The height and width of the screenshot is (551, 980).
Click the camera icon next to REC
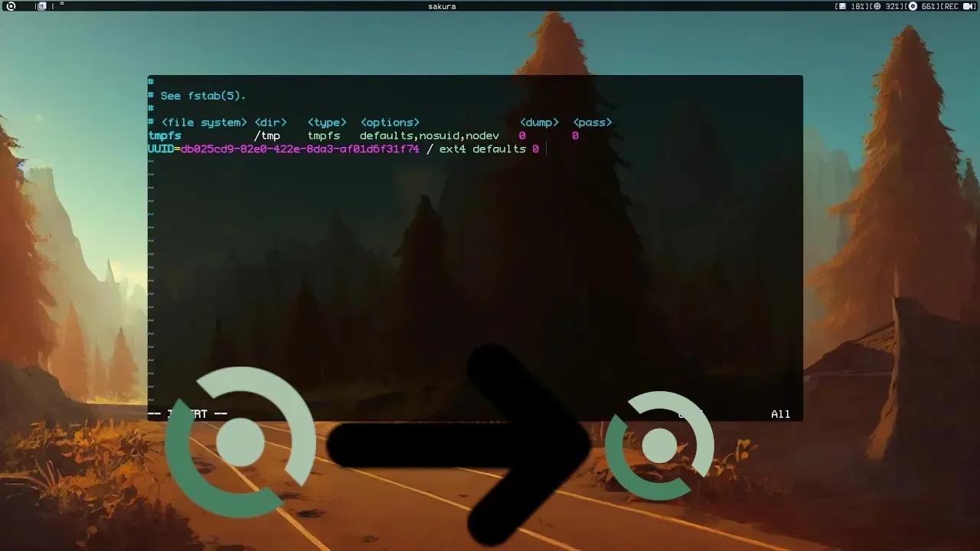(967, 6)
